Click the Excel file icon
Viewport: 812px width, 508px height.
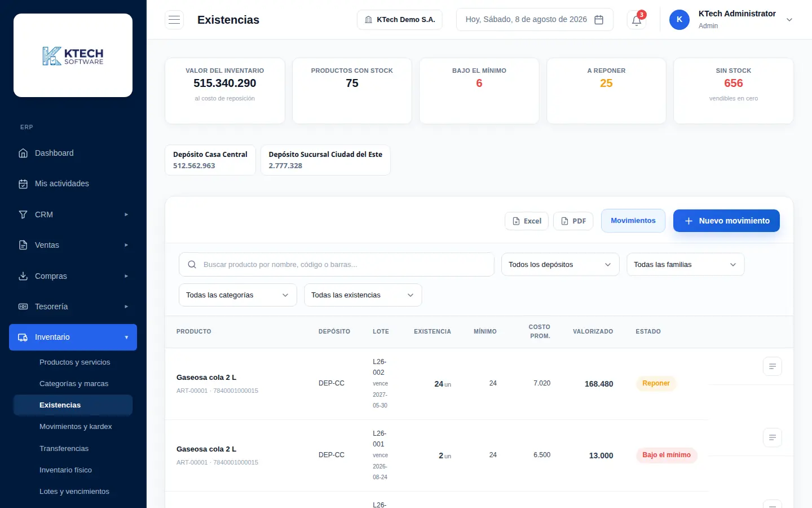point(516,221)
